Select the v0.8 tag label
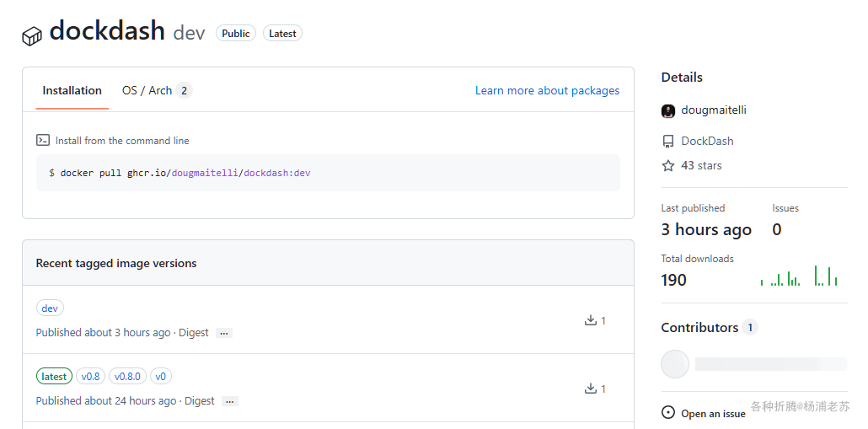The width and height of the screenshot is (868, 429). [90, 377]
